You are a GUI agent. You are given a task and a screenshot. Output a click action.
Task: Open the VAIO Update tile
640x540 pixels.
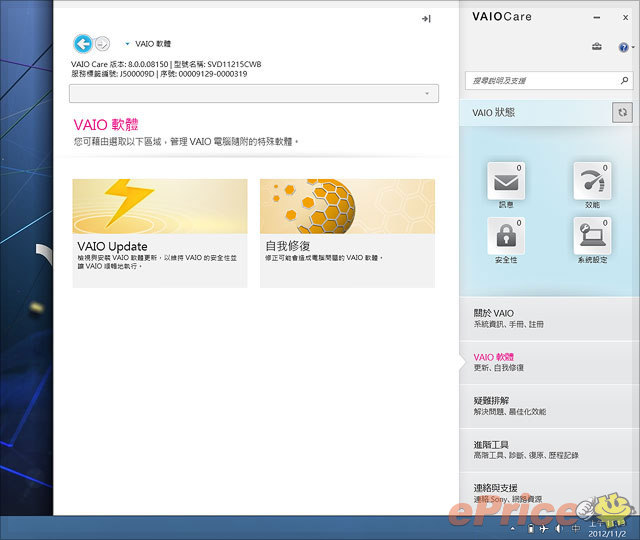click(x=160, y=233)
